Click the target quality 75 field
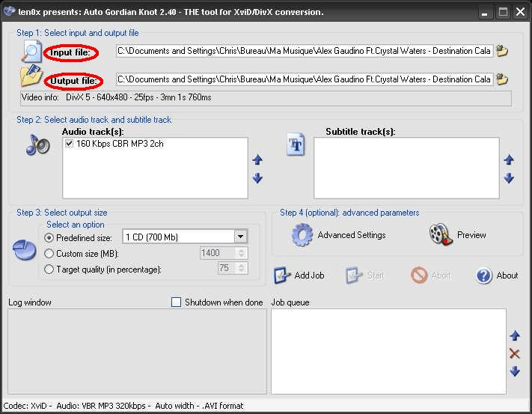The height and width of the screenshot is (414, 532). [x=227, y=268]
